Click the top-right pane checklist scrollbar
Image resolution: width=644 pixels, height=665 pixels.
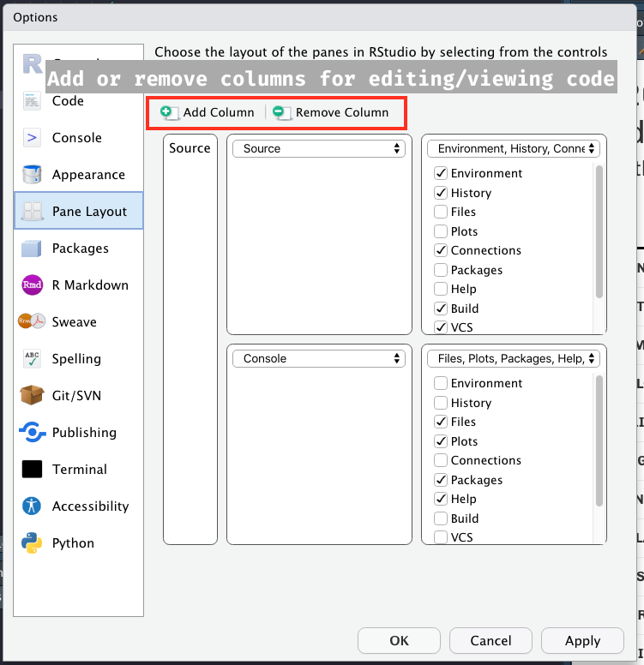[599, 231]
